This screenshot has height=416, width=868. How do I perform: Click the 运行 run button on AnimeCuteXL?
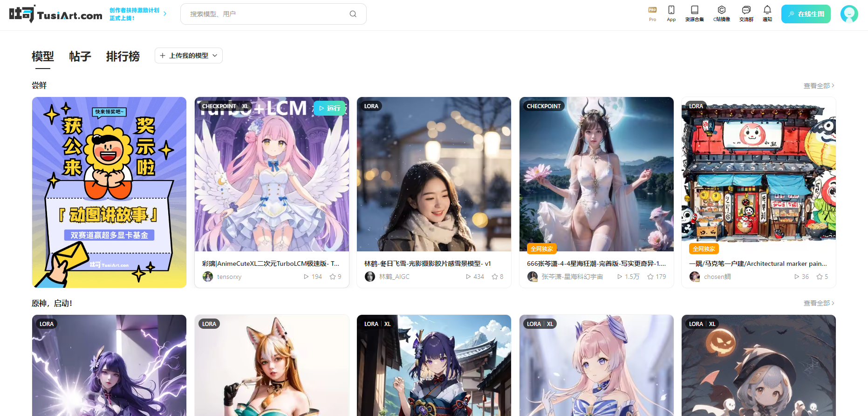329,108
